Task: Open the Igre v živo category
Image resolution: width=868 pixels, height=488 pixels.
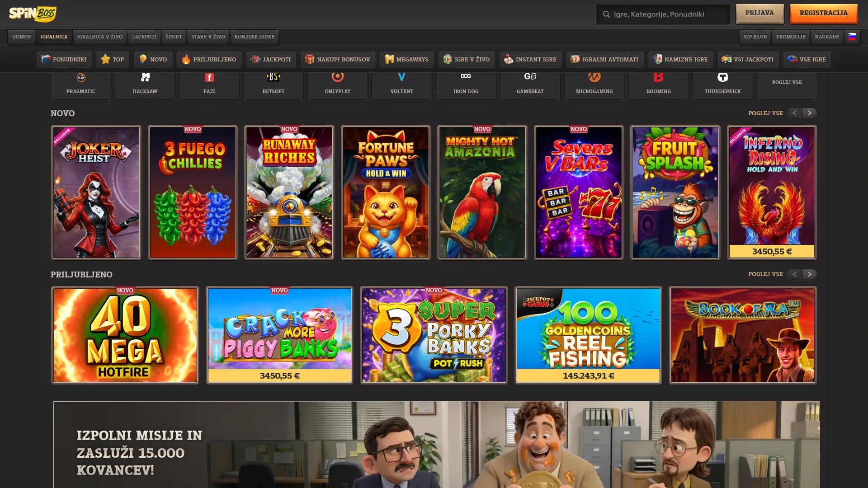Action: (x=467, y=59)
